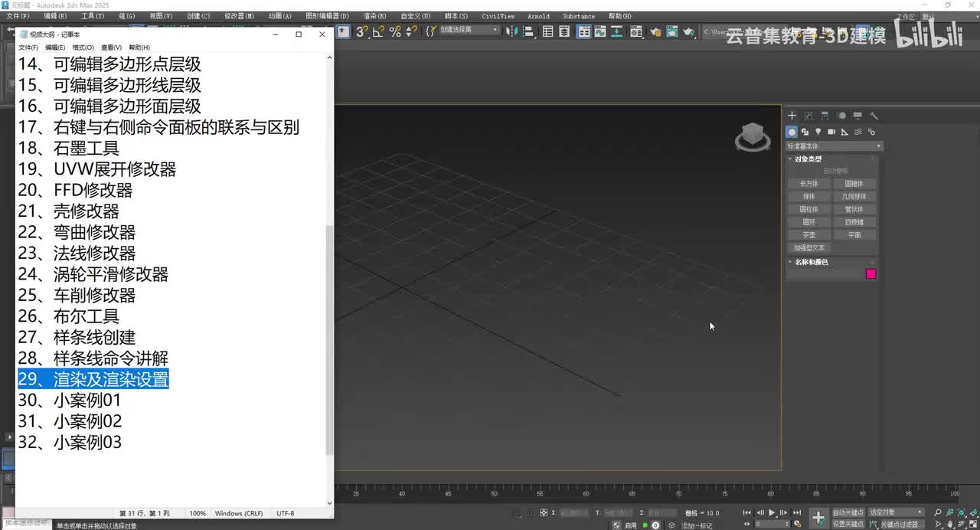Toggle the Spinner Snap tool
The image size is (980, 530).
[x=411, y=31]
